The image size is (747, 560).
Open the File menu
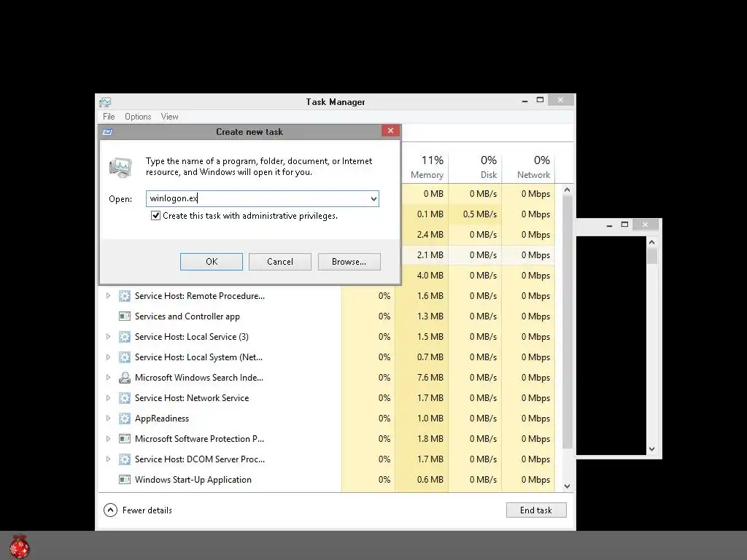[x=109, y=117]
